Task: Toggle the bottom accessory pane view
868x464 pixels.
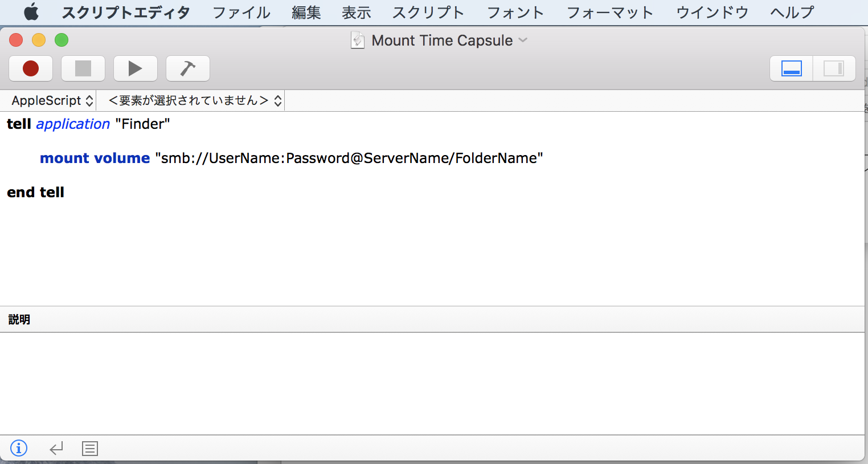Action: [x=792, y=68]
